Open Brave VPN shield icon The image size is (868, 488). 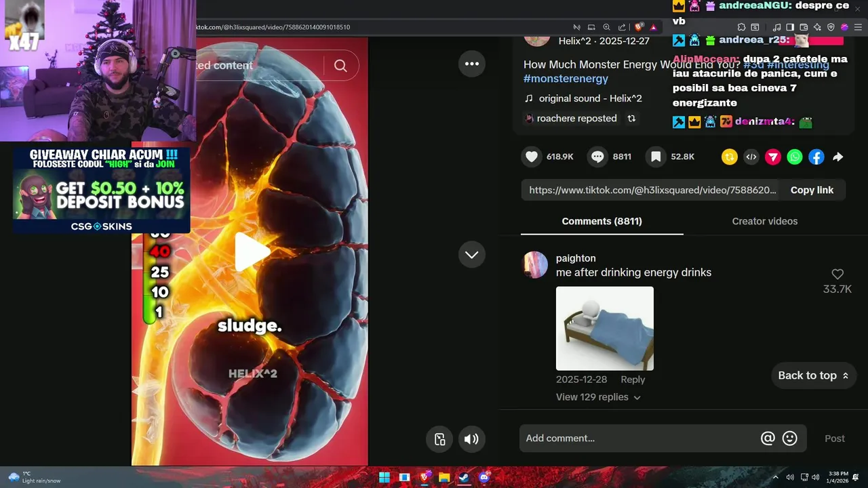click(x=831, y=27)
